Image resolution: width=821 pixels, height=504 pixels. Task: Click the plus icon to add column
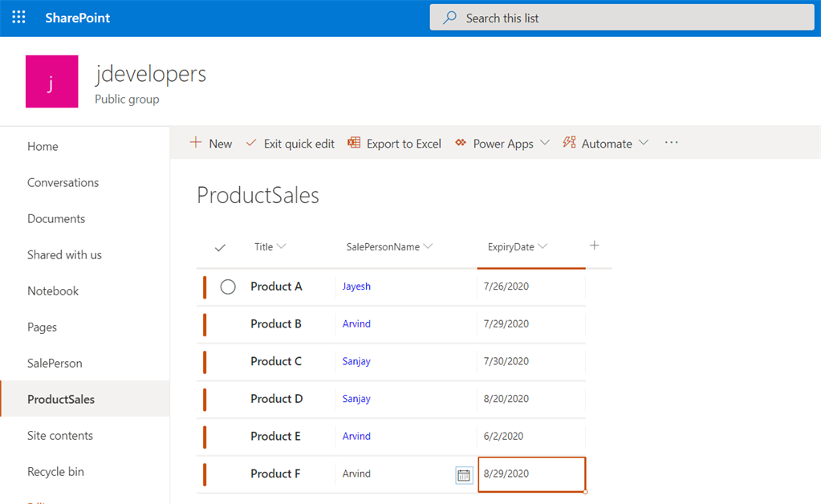click(x=594, y=246)
